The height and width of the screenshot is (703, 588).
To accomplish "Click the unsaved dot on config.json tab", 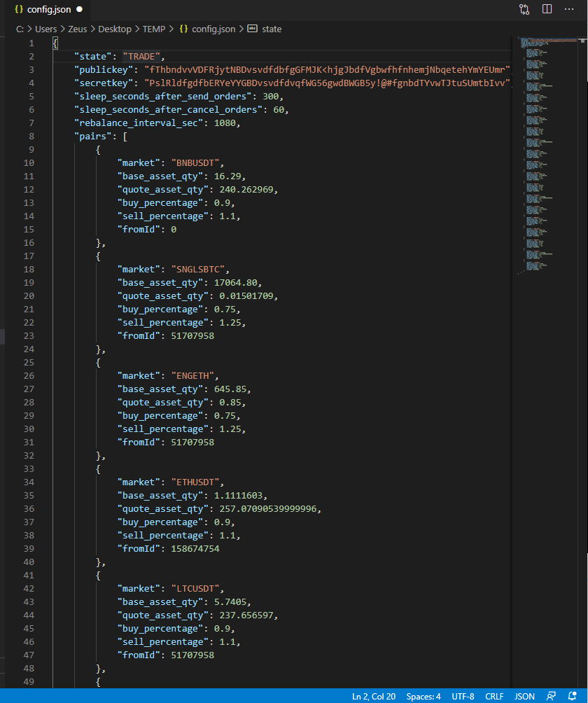I will (x=79, y=10).
